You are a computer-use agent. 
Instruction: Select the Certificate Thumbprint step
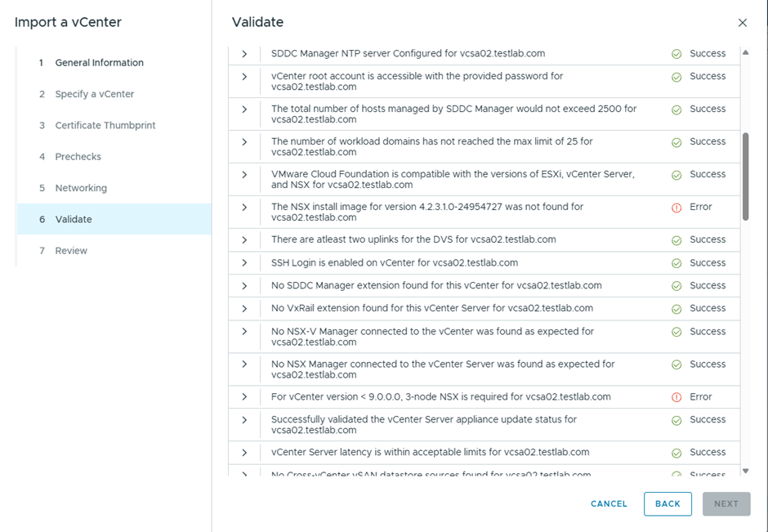point(105,126)
